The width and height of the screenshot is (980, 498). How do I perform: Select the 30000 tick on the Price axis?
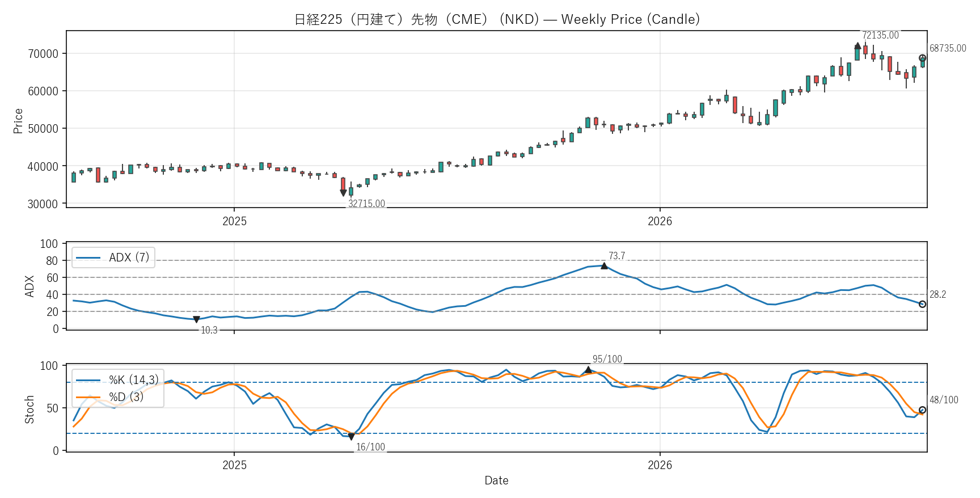click(43, 204)
